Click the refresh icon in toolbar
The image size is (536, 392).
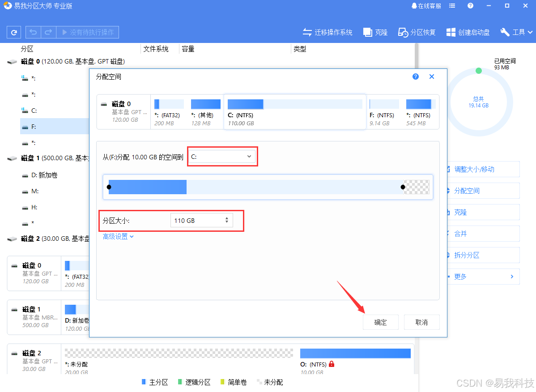[14, 33]
